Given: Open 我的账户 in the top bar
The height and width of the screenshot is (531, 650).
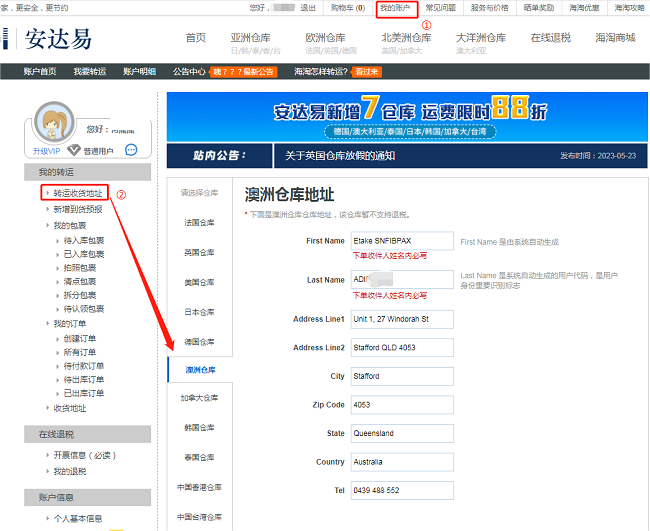Looking at the screenshot, I should pyautogui.click(x=395, y=8).
